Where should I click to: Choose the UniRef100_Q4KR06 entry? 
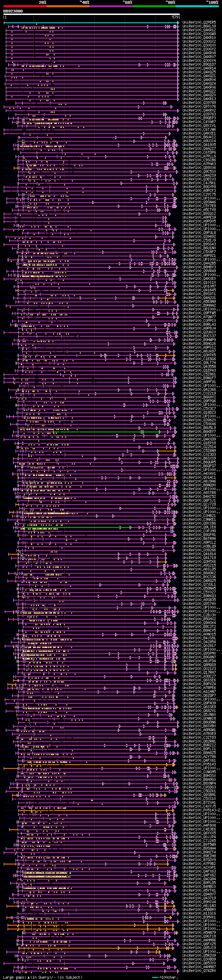point(199,88)
